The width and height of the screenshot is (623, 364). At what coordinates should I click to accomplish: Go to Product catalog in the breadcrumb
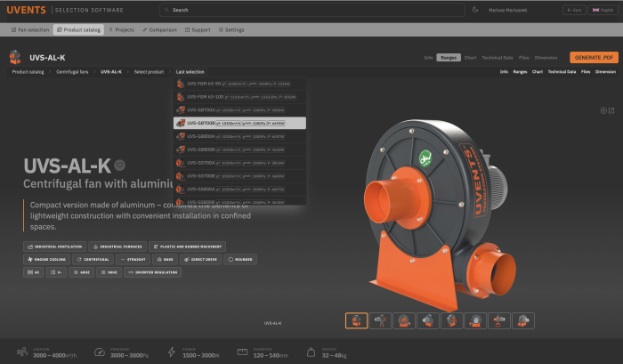28,72
